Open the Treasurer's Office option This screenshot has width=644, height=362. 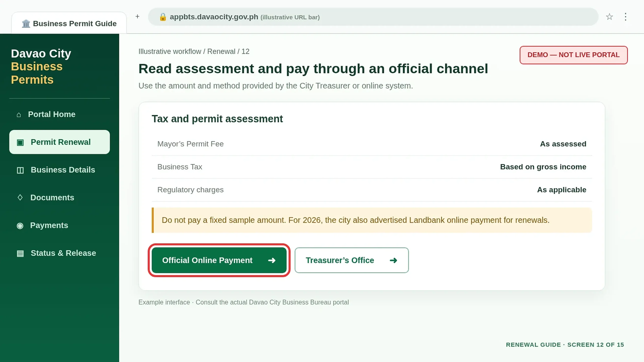352,260
